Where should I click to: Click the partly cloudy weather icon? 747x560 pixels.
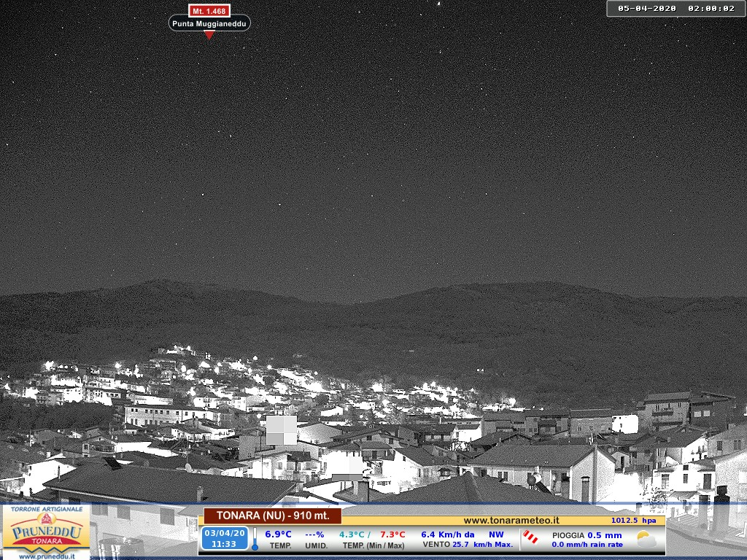(x=646, y=539)
